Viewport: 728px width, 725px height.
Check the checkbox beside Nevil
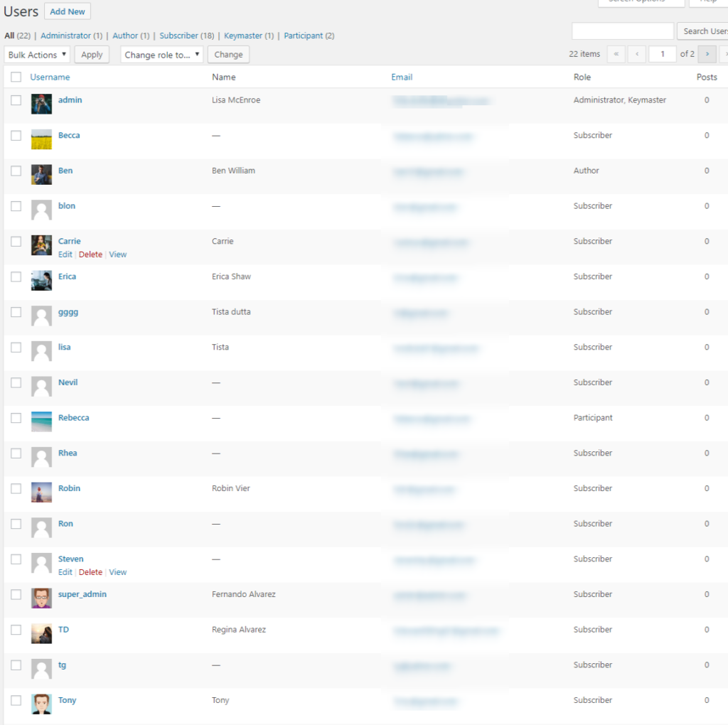coord(16,382)
